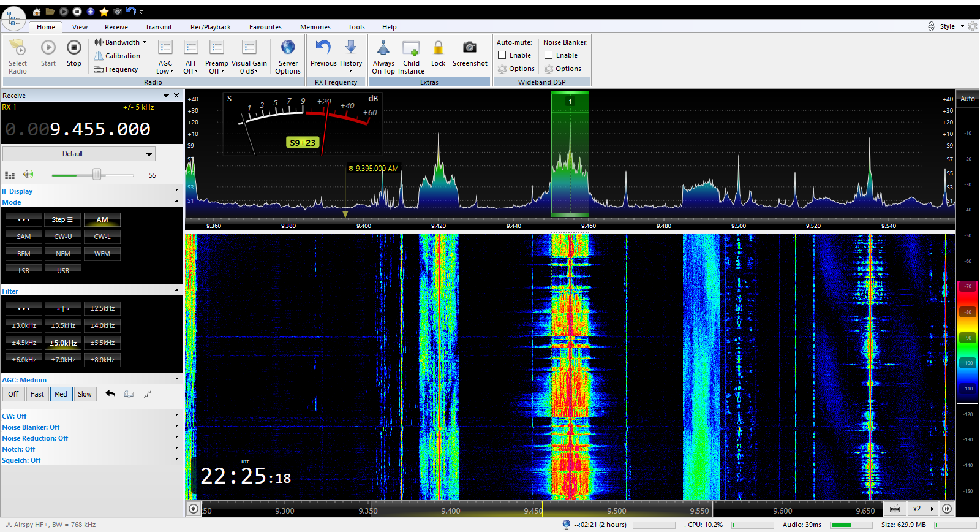Toggle Always On Top icon

383,48
